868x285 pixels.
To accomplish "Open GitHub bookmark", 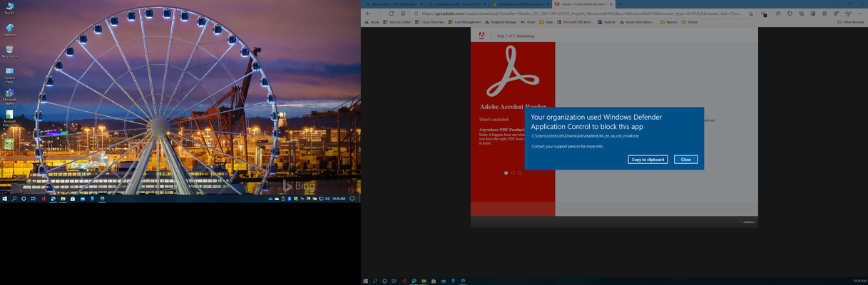I will 690,22.
